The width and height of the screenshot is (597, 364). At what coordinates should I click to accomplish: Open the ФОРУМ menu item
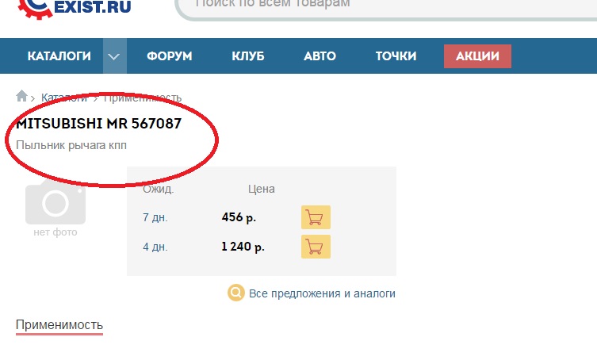(x=170, y=56)
